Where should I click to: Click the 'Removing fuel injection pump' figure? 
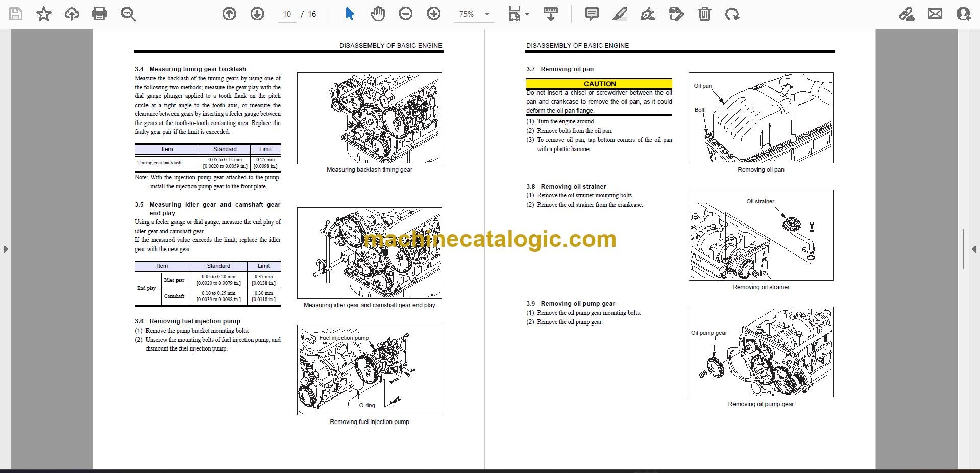coord(370,369)
